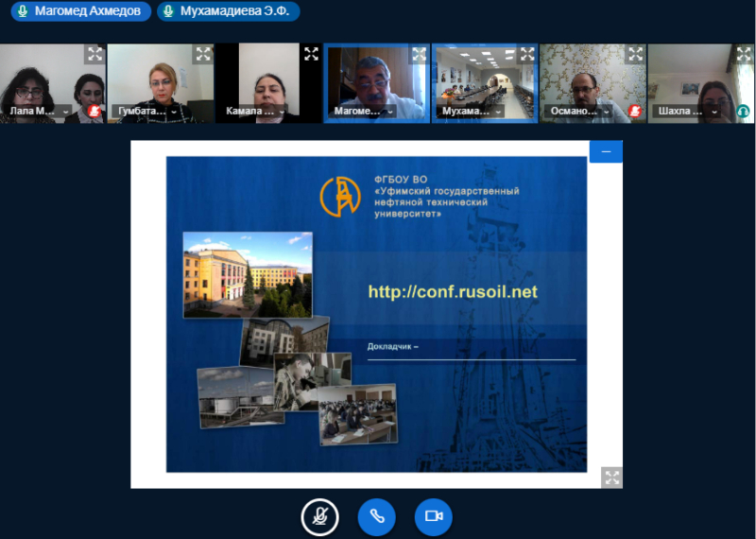Viewport: 756px width, 539px height.
Task: Maximize the Магоме video tile
Action: pos(419,54)
